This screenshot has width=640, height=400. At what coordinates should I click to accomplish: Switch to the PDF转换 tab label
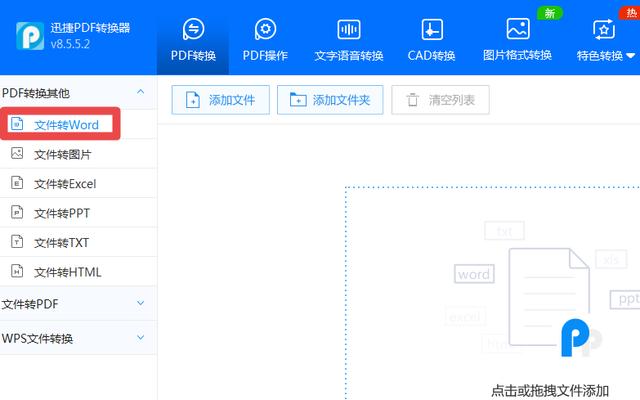point(193,56)
